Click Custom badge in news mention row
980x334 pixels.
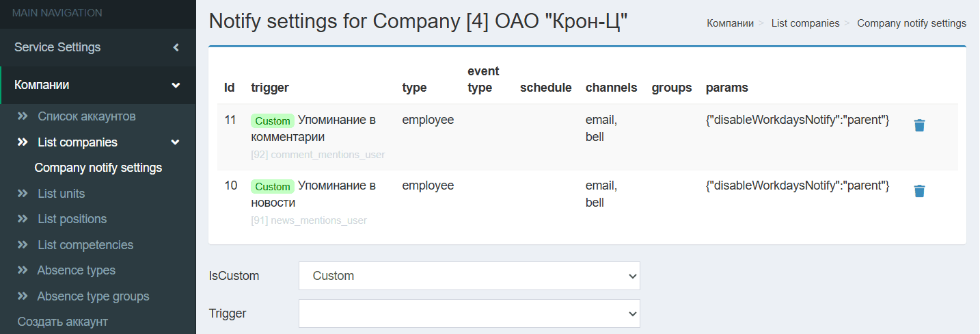(x=273, y=187)
